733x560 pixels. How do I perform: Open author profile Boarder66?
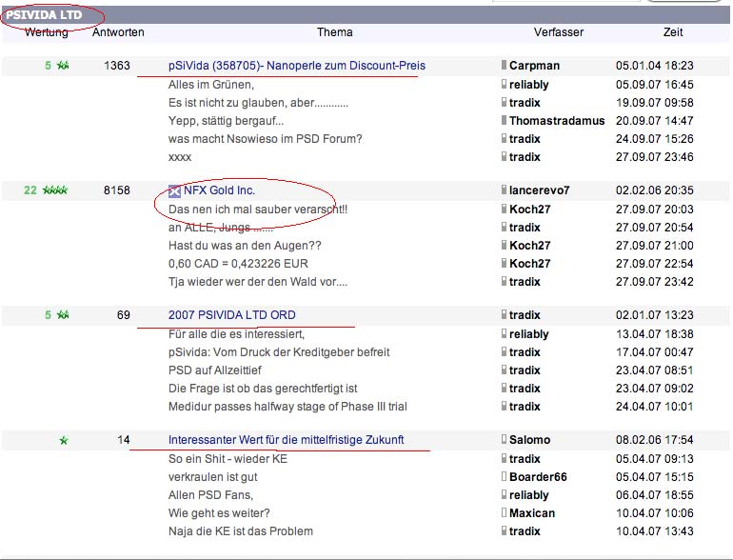coord(538,477)
